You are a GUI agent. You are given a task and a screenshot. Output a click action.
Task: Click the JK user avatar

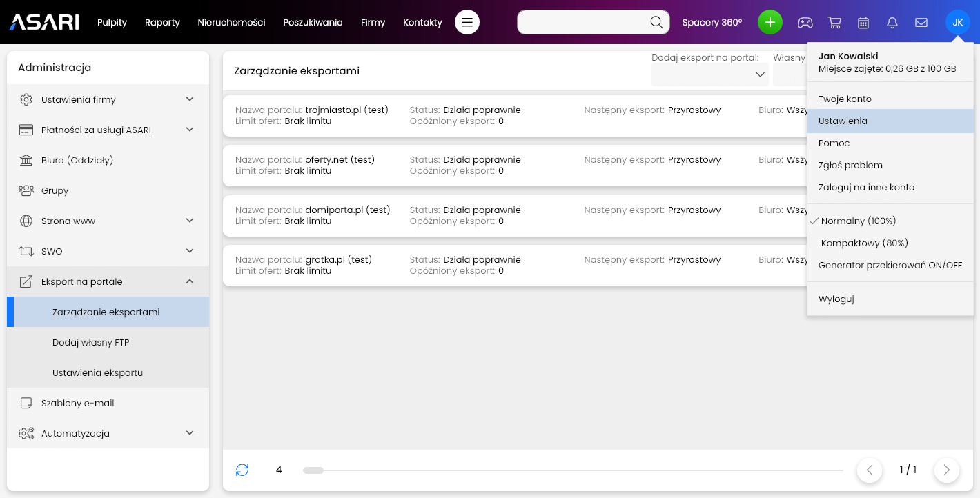point(957,22)
